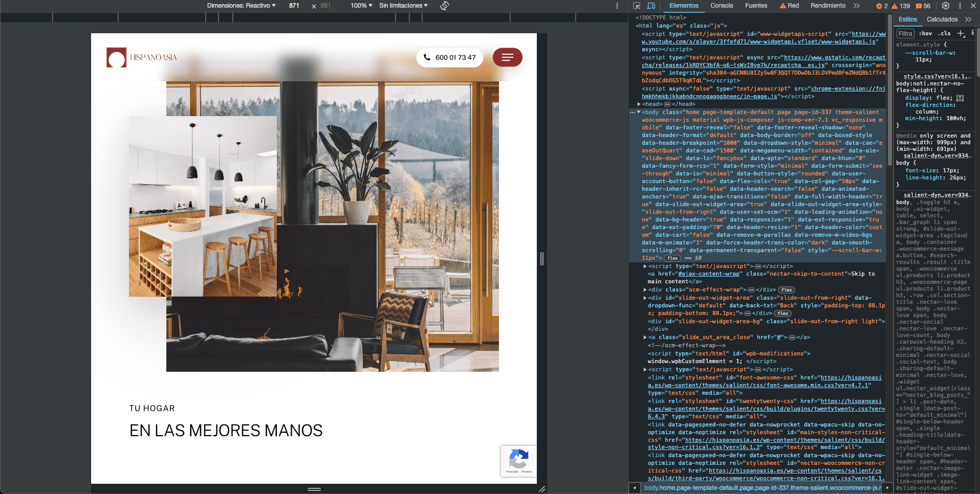This screenshot has width=980, height=494.
Task: Show more Styles pane tabs chevron
Action: [x=968, y=19]
